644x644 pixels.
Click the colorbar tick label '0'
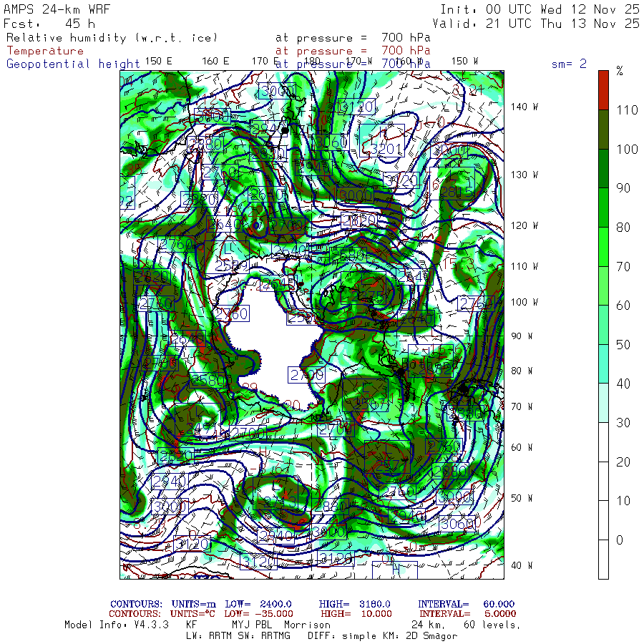point(620,540)
